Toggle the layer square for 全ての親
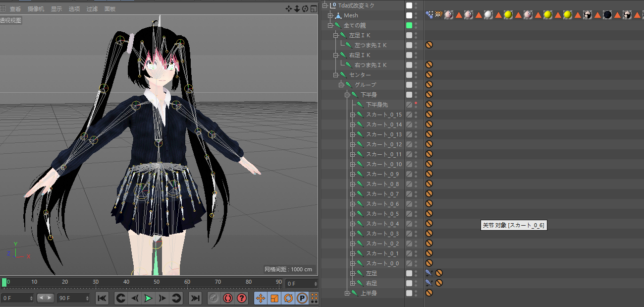 409,25
